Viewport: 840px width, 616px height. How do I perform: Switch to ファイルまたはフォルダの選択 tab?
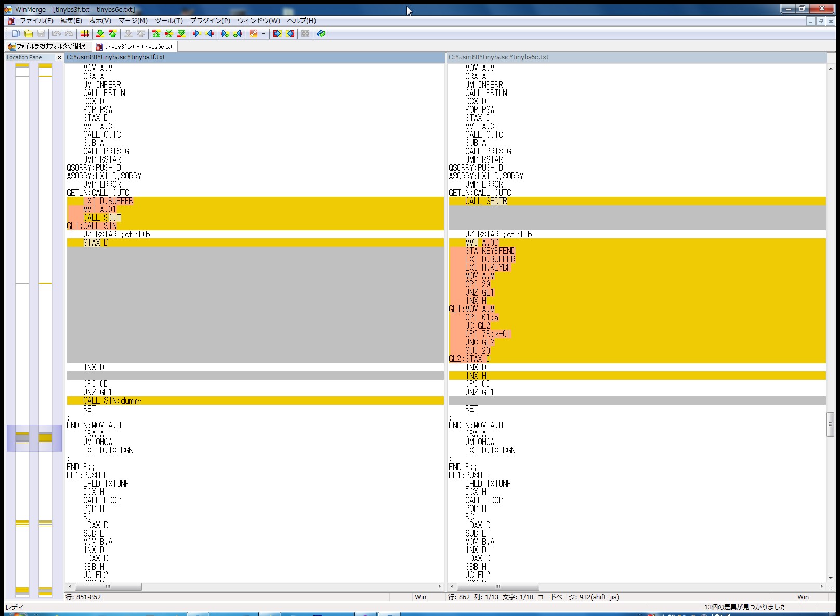pyautogui.click(x=48, y=46)
